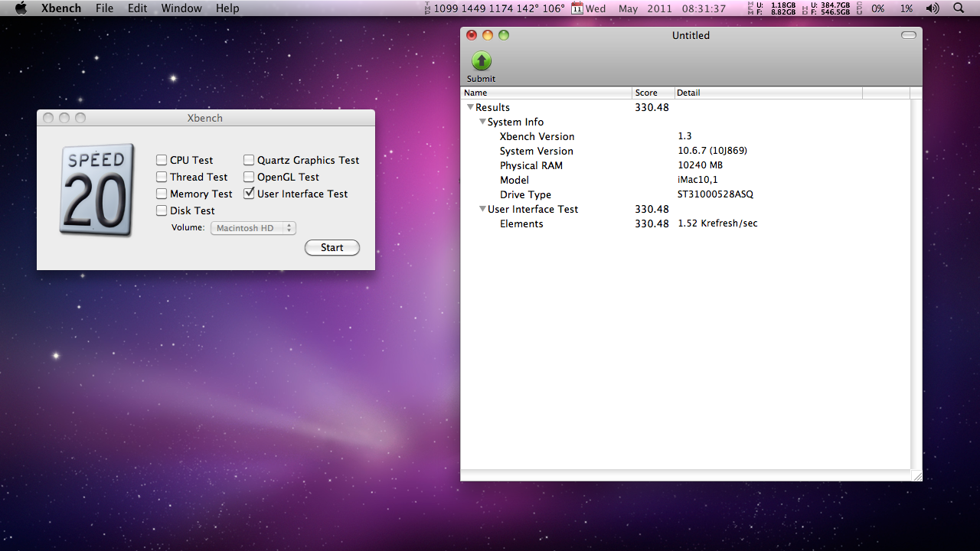Select the Drive Type row

click(685, 194)
